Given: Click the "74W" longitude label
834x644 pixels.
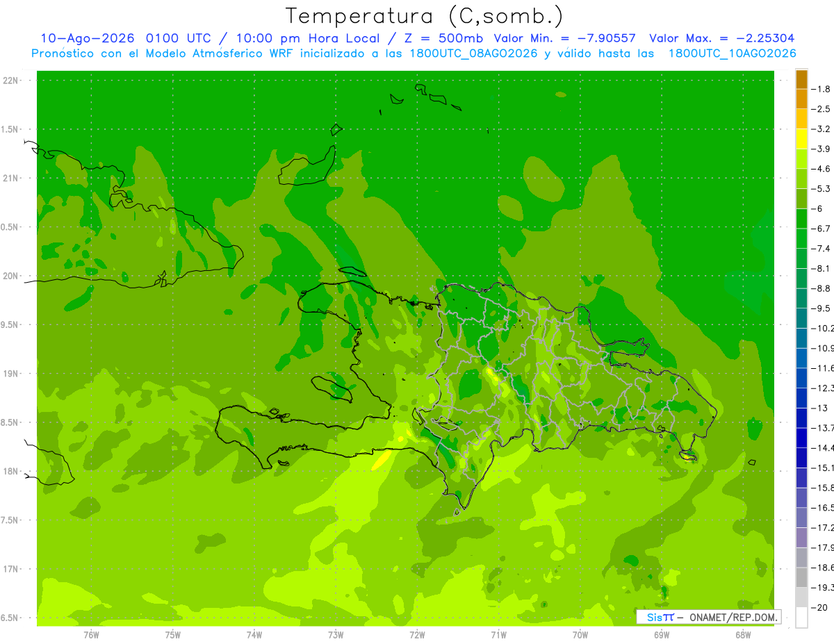Looking at the screenshot, I should click(x=254, y=634).
